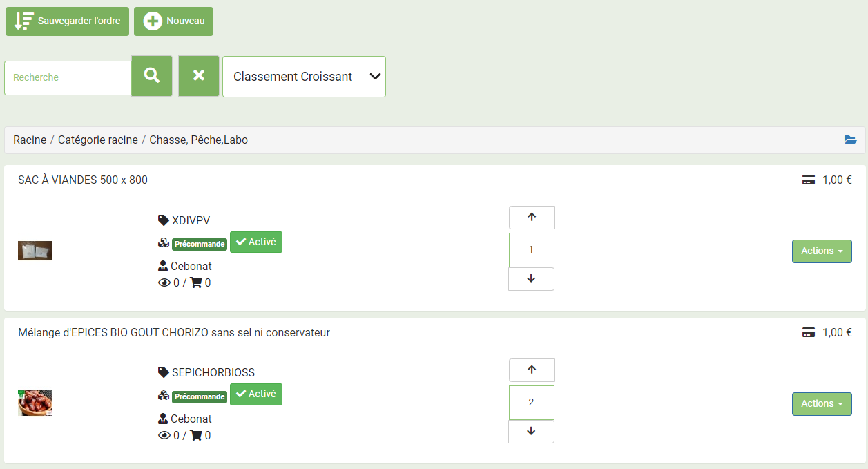Move SAC À VIANDES product down
Screen dimensions: 868x469
(531, 279)
